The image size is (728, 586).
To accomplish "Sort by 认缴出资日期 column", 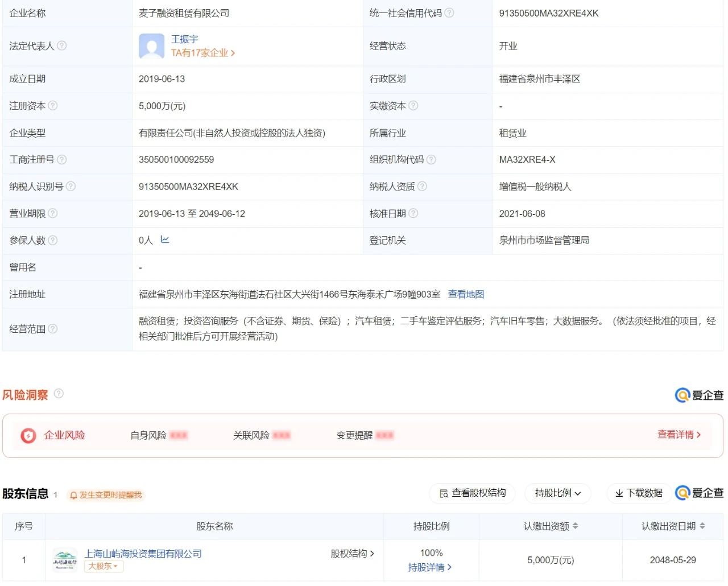I will point(702,526).
